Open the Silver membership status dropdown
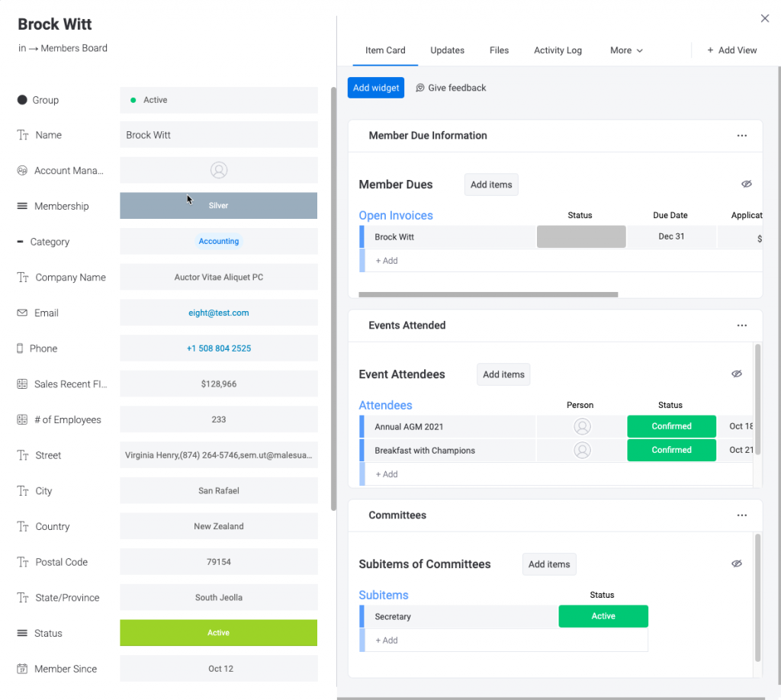Image resolution: width=781 pixels, height=700 pixels. click(x=218, y=206)
